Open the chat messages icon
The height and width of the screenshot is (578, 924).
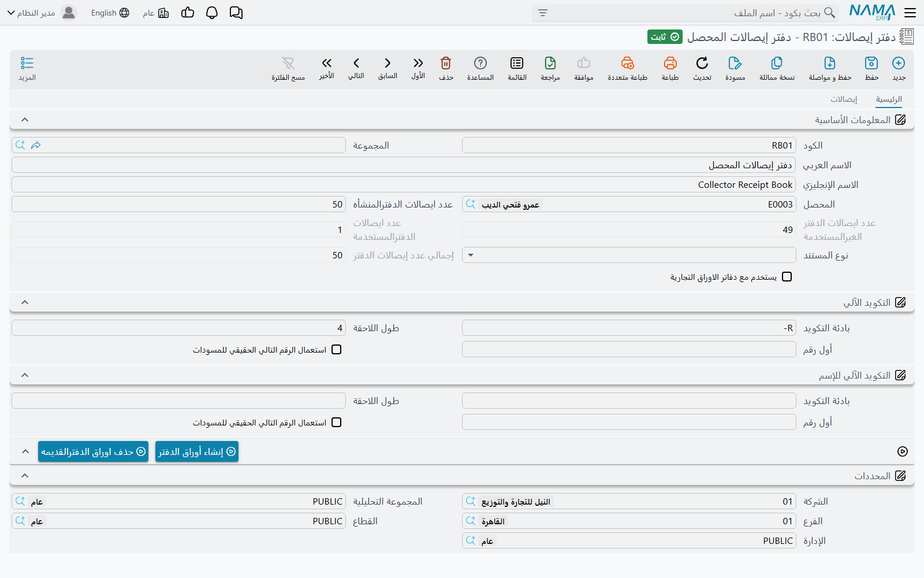tap(236, 13)
